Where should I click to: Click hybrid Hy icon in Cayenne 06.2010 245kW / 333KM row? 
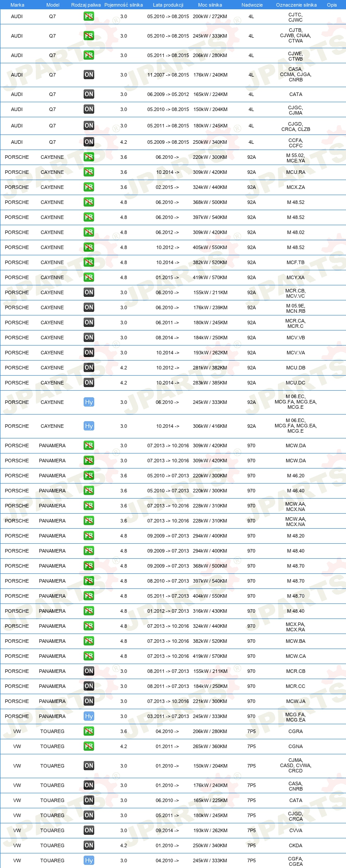point(89,402)
